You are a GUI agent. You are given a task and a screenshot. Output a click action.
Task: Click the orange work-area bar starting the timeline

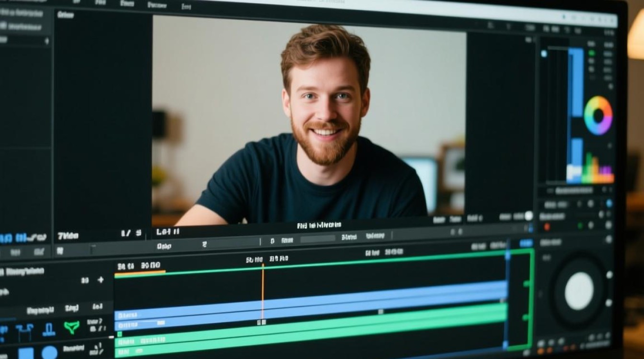tap(140, 273)
